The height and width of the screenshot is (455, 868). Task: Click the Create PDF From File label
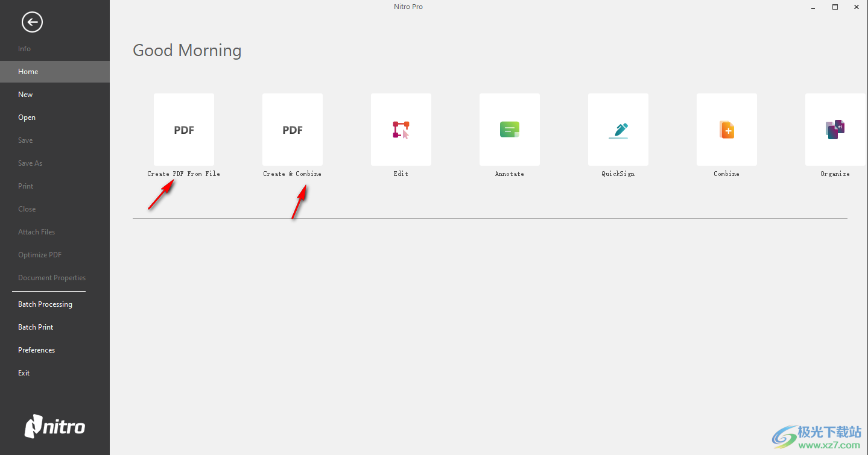point(184,174)
